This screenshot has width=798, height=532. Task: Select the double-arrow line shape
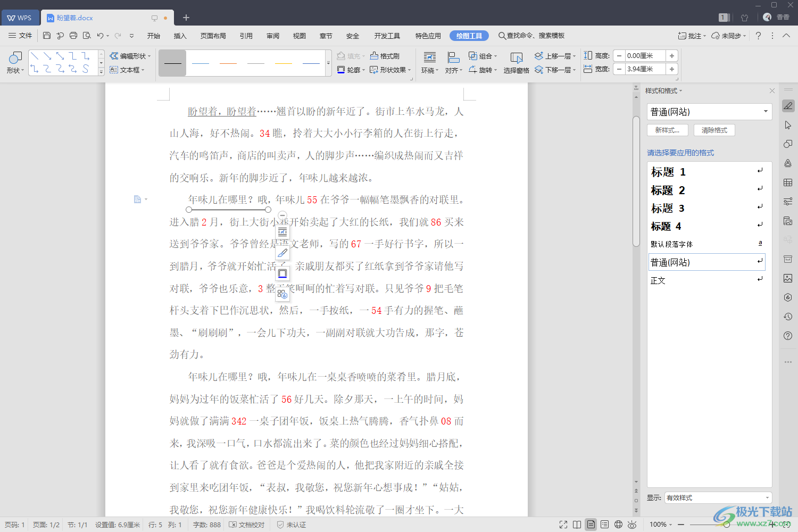pos(60,56)
